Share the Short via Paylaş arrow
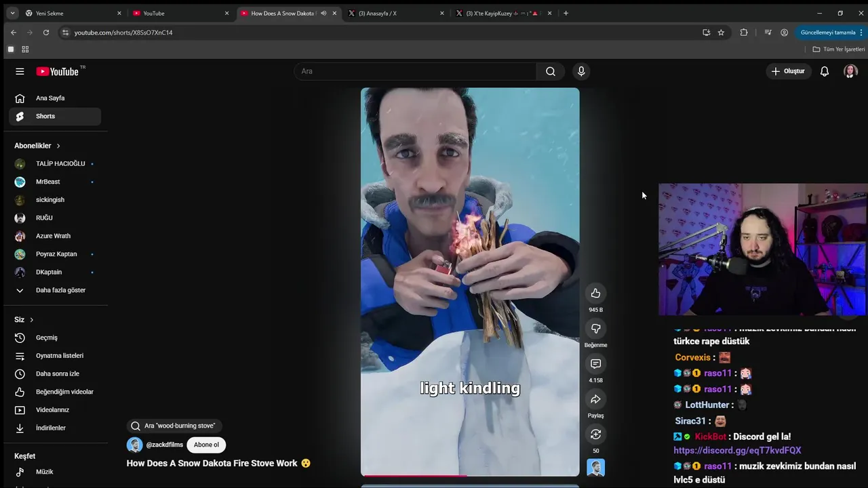 coord(595,399)
